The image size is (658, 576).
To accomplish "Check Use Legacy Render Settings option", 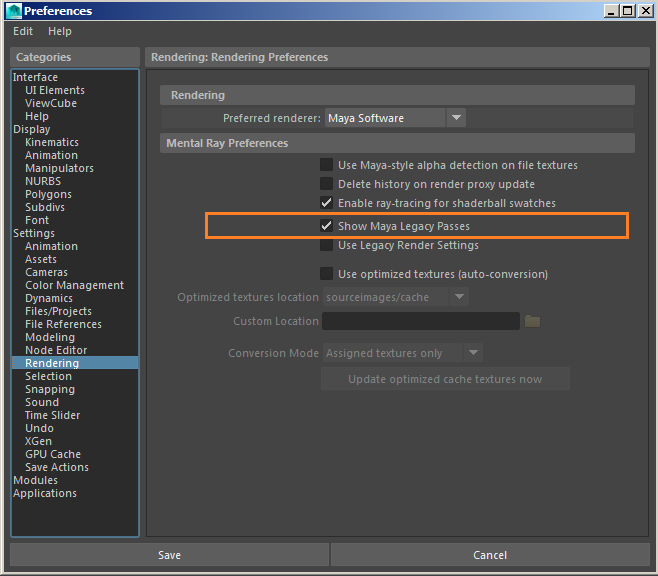I will tap(326, 246).
